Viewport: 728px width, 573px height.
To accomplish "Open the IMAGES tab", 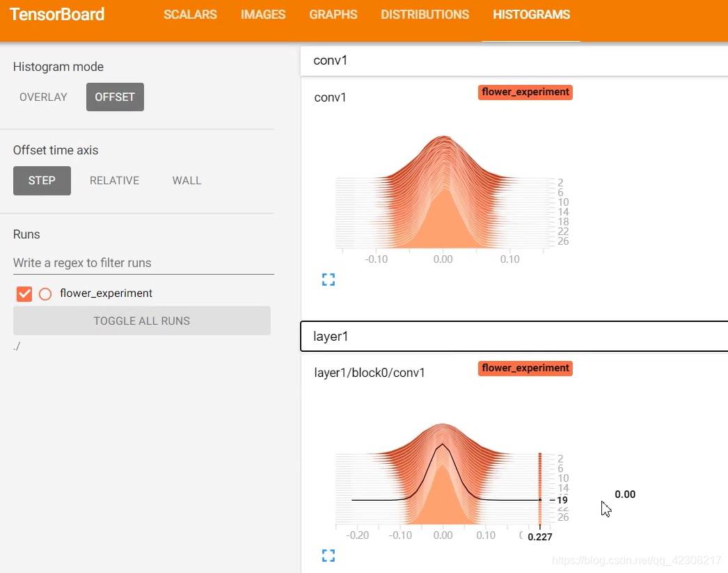I will point(263,15).
